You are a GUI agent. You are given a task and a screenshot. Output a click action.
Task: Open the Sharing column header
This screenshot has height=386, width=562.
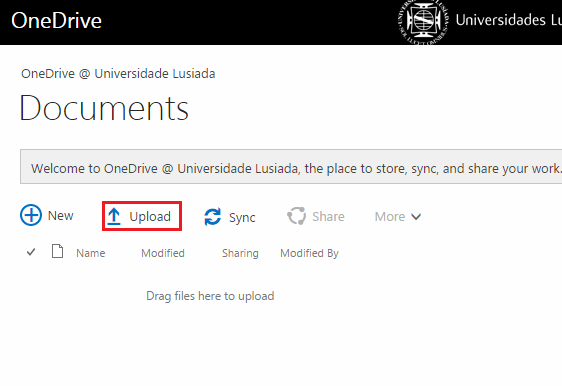click(x=240, y=253)
